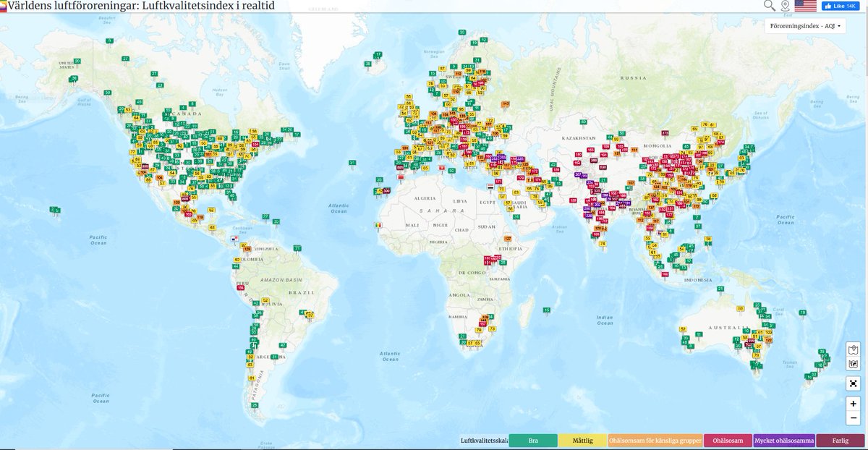Click the Ohälsosam red legend swatch
Screen dimensions: 868x450
[x=728, y=441]
